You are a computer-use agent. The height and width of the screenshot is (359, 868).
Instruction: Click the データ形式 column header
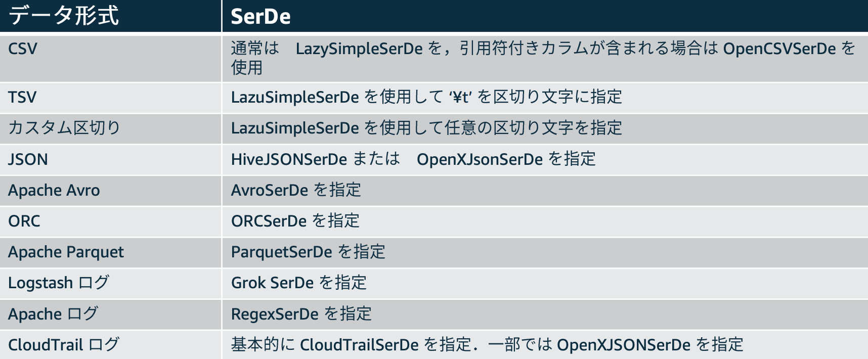tap(110, 16)
